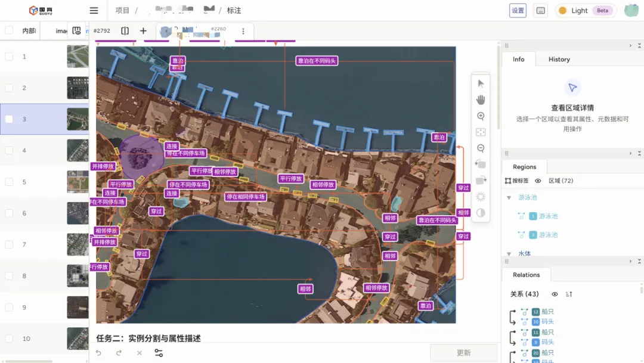Select the pointer arrow tool

click(481, 83)
